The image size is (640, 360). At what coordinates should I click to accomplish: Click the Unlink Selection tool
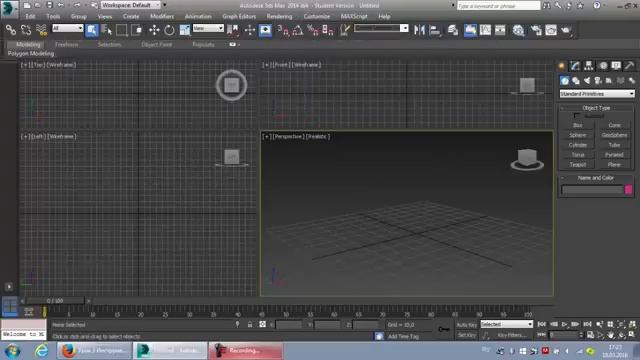click(x=26, y=30)
